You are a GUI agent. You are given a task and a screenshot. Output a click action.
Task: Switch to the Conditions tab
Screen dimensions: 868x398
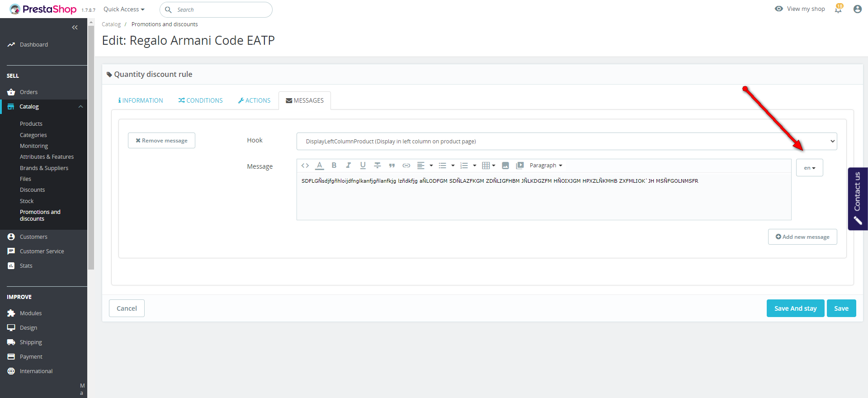(200, 100)
